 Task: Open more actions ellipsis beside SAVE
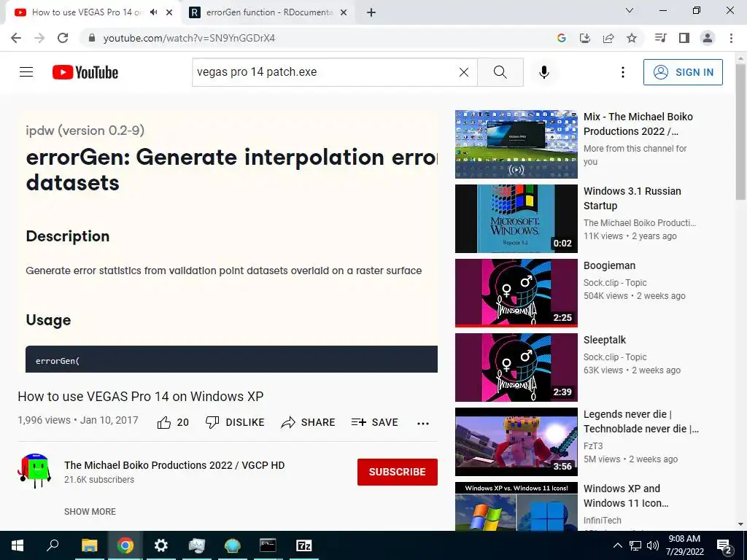423,423
